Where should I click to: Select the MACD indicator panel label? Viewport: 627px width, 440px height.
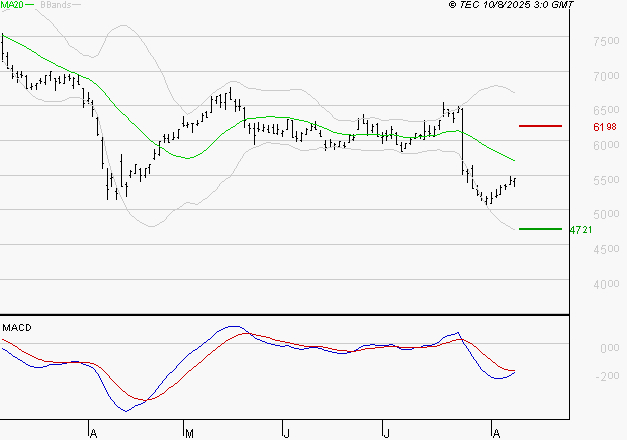(17, 327)
